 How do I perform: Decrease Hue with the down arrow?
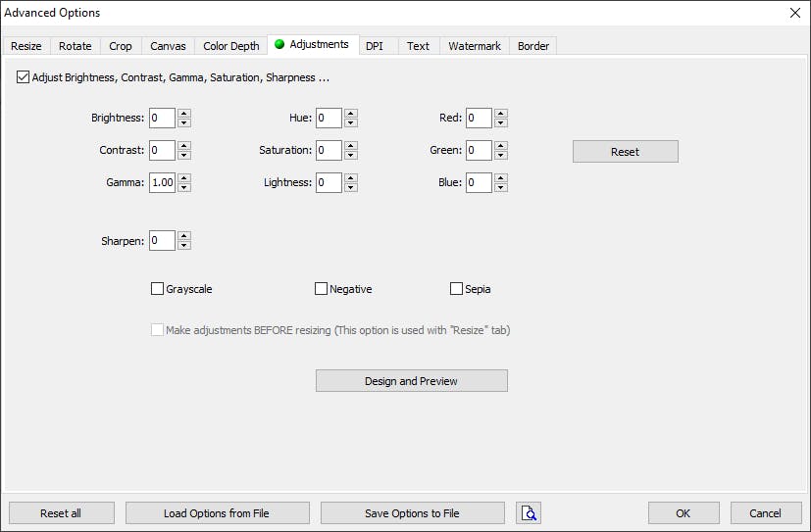tap(351, 122)
